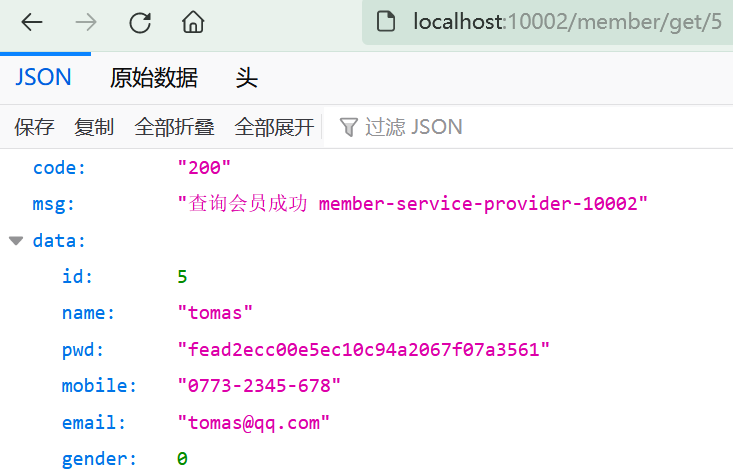Click 全部折叠 to collapse all
The image size is (733, 475).
point(174,127)
